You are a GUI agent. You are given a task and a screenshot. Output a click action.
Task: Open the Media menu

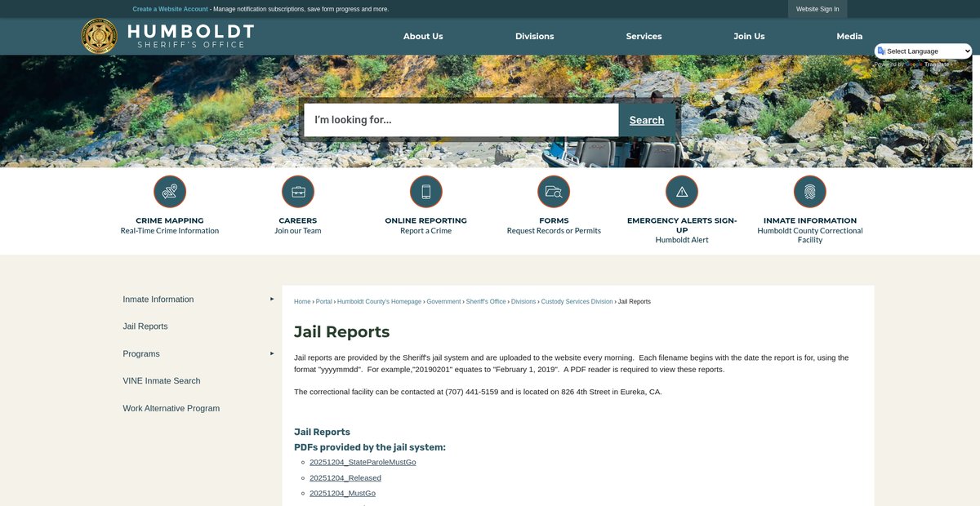point(849,36)
